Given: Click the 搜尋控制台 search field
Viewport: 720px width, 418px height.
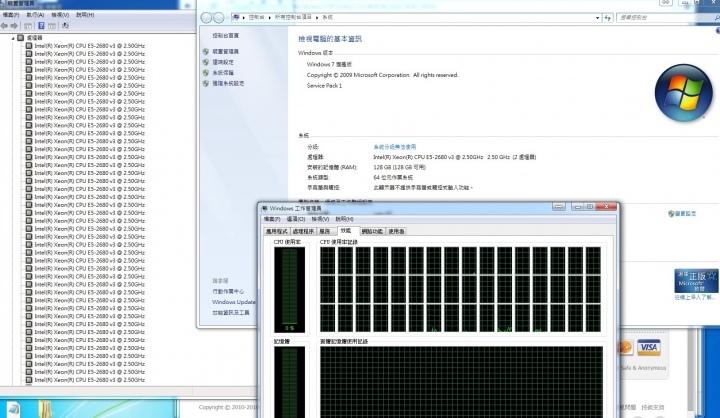Looking at the screenshot, I should pyautogui.click(x=666, y=17).
